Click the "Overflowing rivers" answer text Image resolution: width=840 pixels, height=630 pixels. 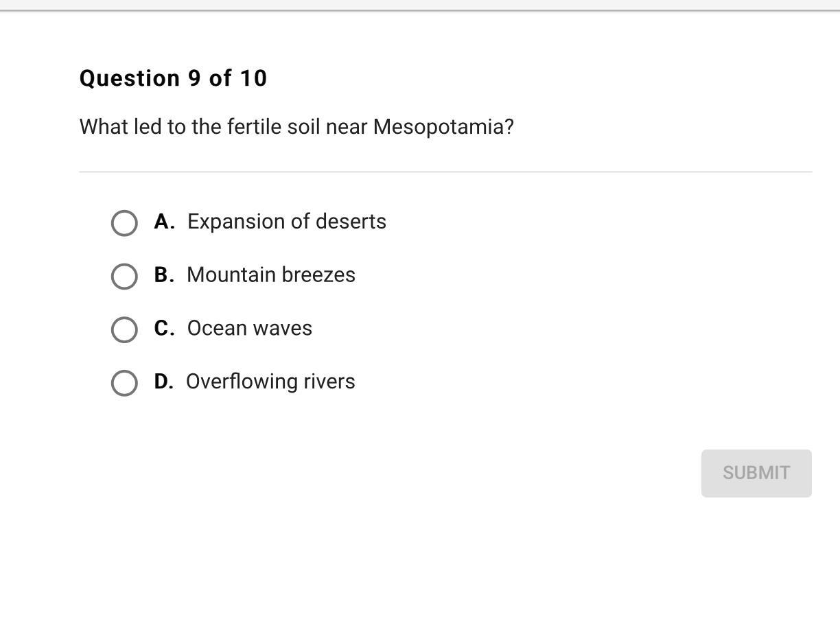(270, 382)
